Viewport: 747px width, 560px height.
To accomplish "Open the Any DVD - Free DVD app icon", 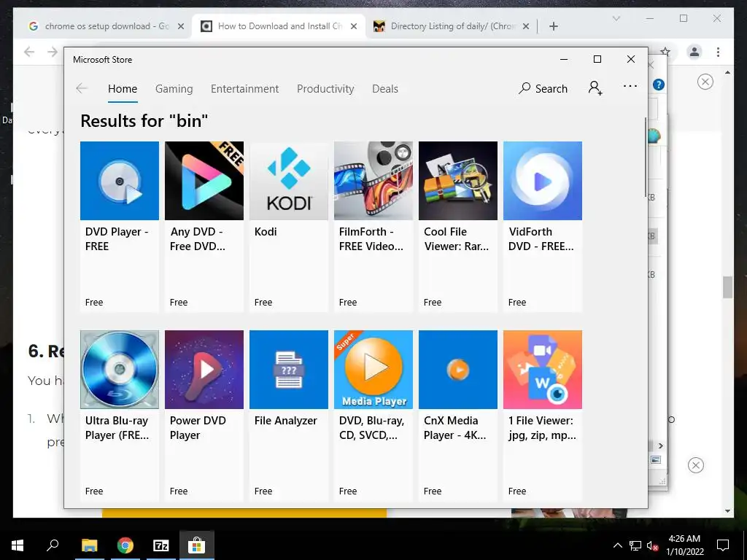I will click(x=204, y=181).
